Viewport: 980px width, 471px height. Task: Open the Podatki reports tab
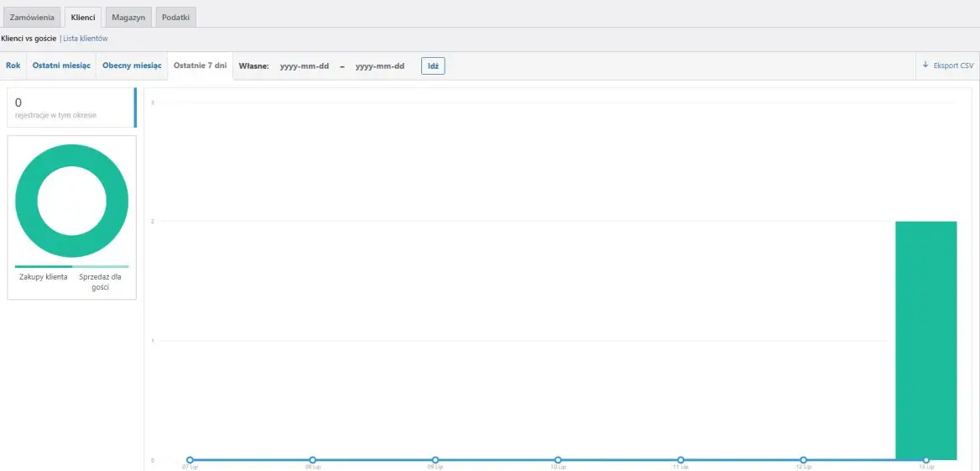pyautogui.click(x=175, y=17)
